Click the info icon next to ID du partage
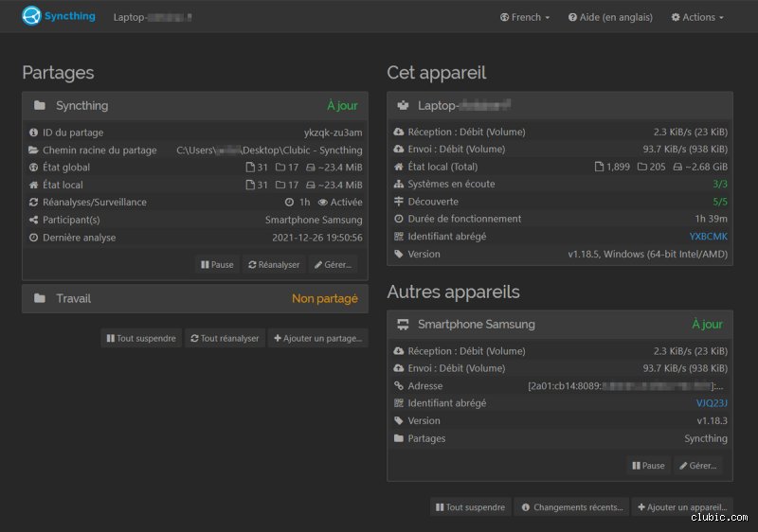The image size is (758, 532). pyautogui.click(x=33, y=133)
